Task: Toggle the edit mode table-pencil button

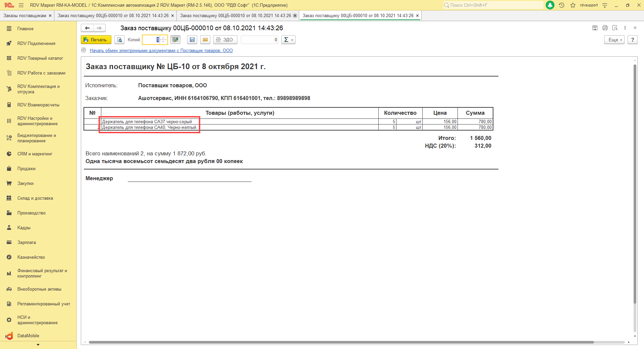Action: (x=175, y=40)
